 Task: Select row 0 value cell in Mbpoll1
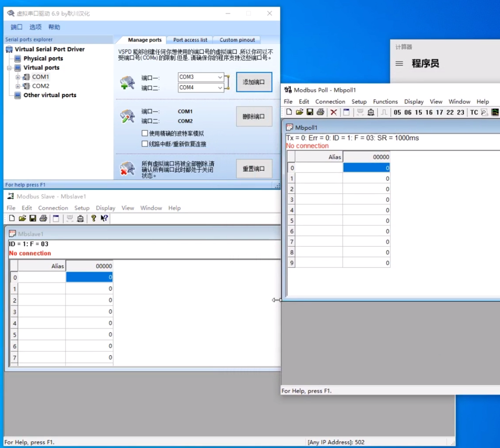(366, 168)
